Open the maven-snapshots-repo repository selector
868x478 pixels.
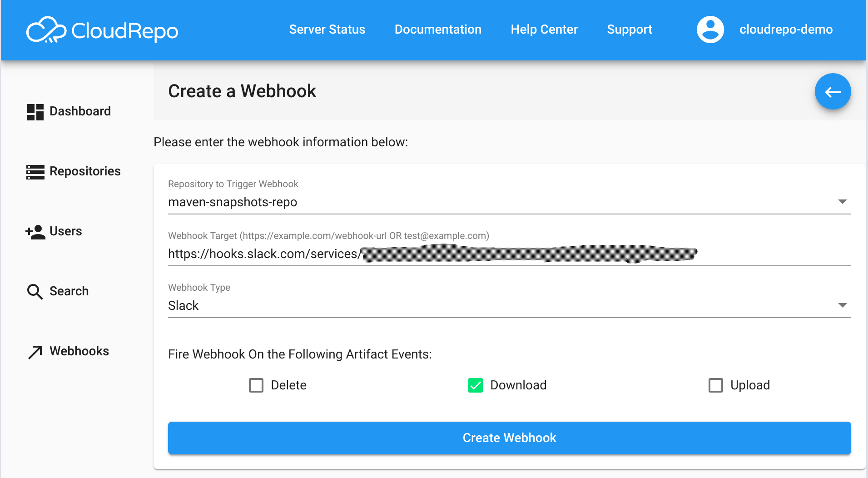[x=509, y=202]
